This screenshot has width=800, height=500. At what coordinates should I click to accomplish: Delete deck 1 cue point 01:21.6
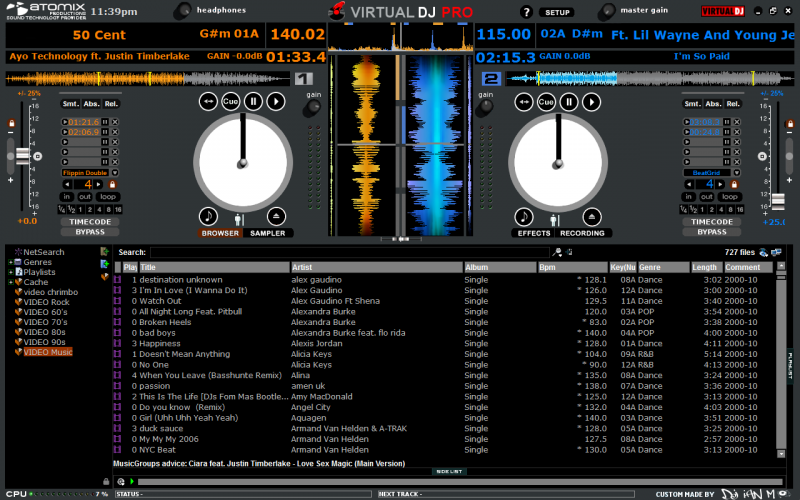pos(115,122)
